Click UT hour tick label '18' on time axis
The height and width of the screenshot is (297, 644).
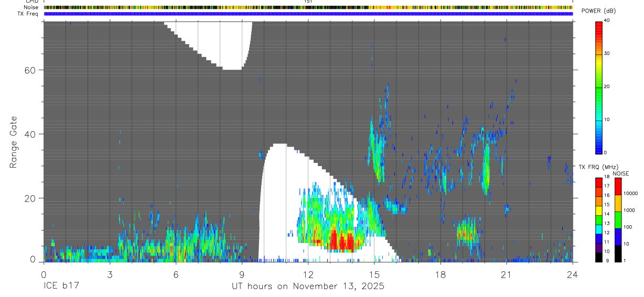coord(440,274)
